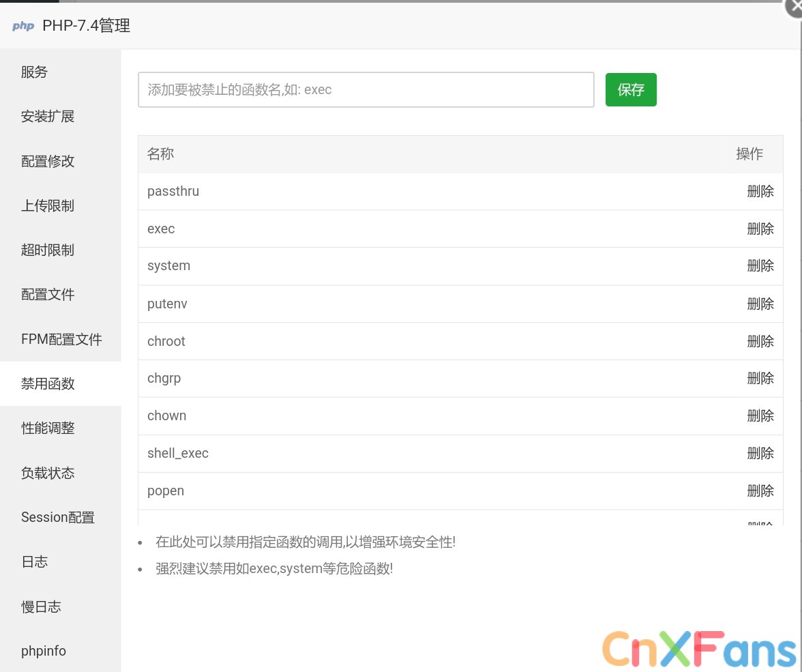Check the 负载状态 page
The height and width of the screenshot is (672, 802).
click(x=47, y=472)
